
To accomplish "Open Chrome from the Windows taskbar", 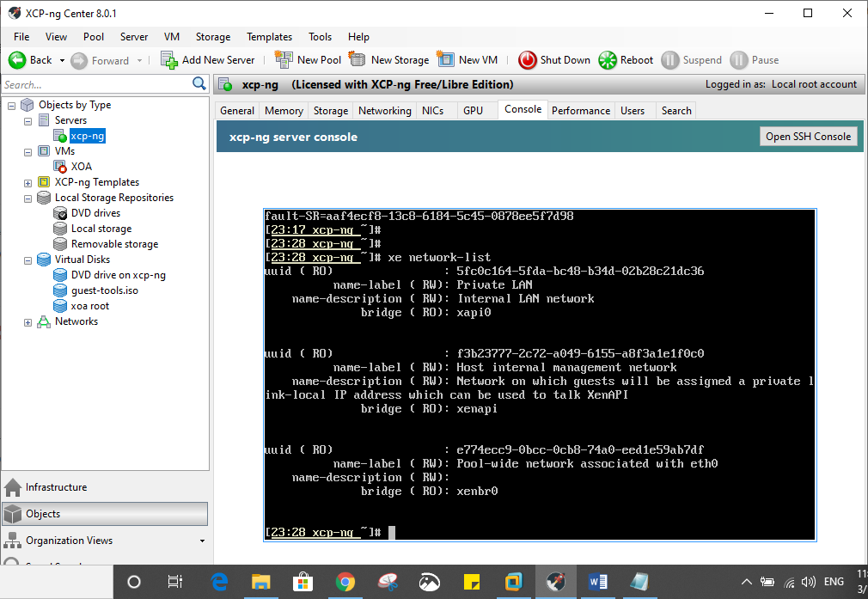I will (345, 582).
